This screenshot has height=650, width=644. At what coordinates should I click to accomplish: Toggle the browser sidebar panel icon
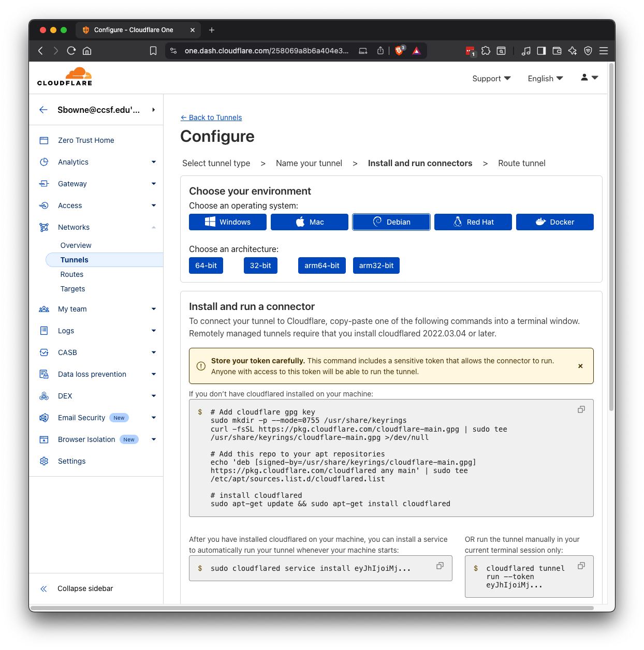[541, 51]
